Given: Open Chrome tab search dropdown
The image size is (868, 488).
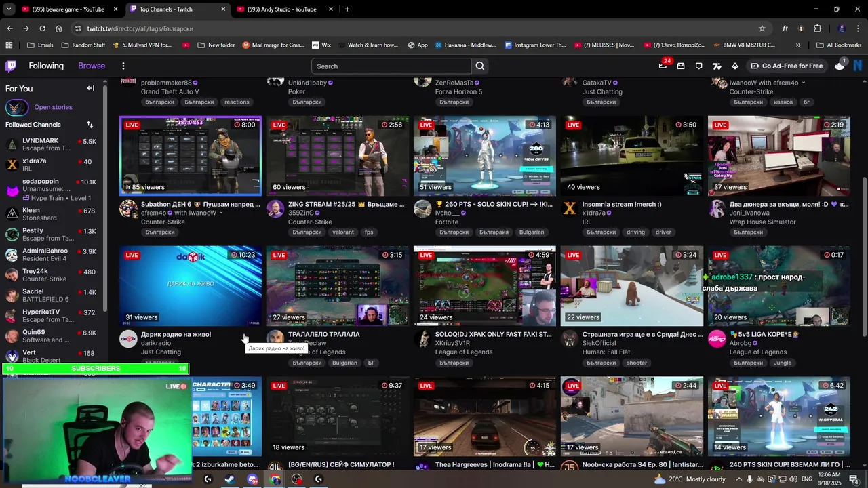Looking at the screenshot, I should pos(9,9).
